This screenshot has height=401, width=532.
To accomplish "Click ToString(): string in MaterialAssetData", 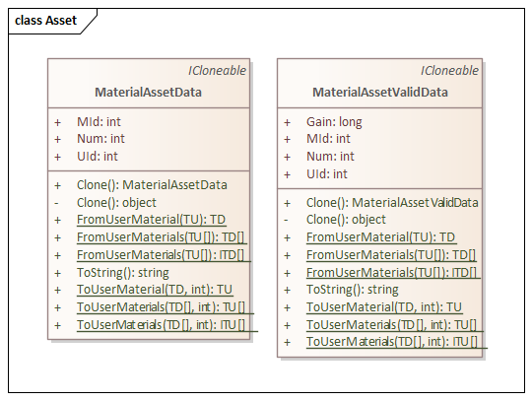I will tap(123, 273).
